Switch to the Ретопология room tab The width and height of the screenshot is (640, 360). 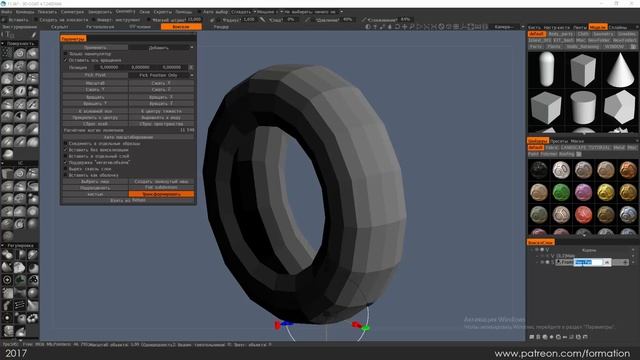[x=100, y=27]
